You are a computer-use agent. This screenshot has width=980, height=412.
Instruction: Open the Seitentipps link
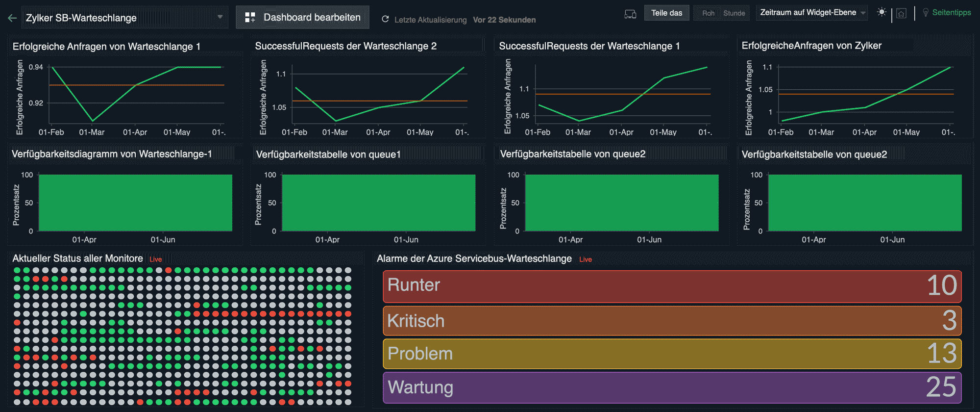pos(951,13)
